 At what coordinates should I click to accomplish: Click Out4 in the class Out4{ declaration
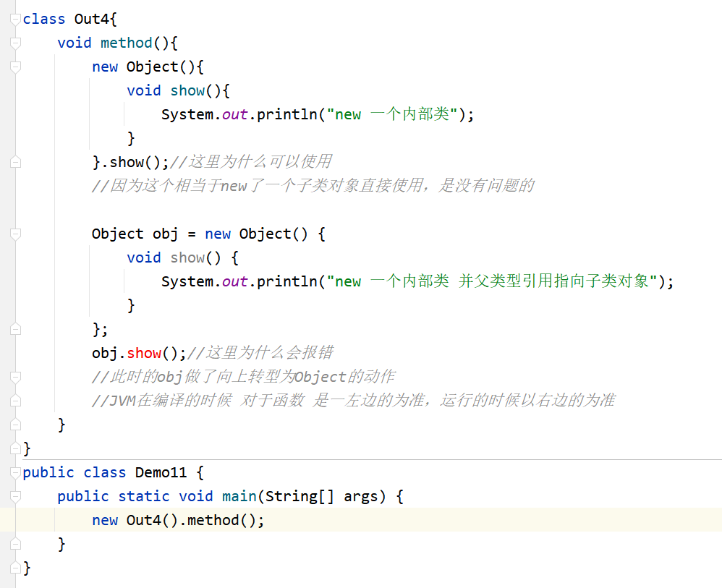[92, 20]
